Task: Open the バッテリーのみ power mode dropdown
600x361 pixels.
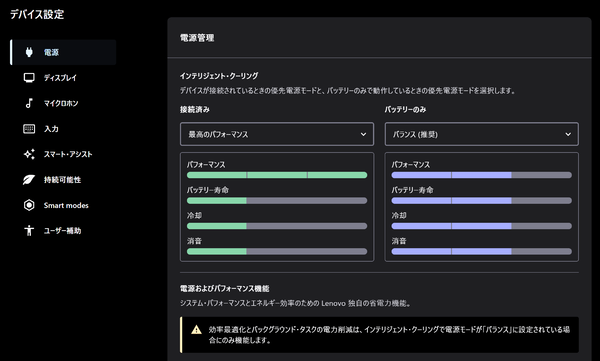Action: [x=481, y=134]
